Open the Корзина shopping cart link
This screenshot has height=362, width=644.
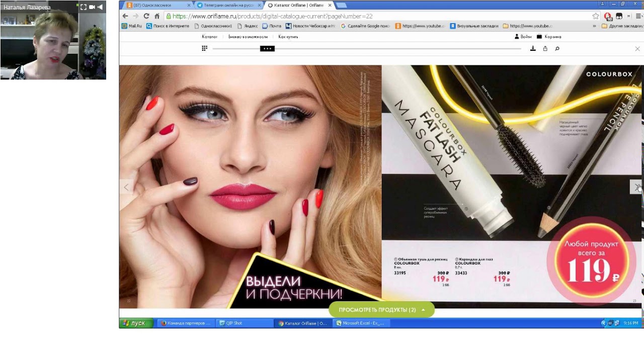tap(549, 37)
